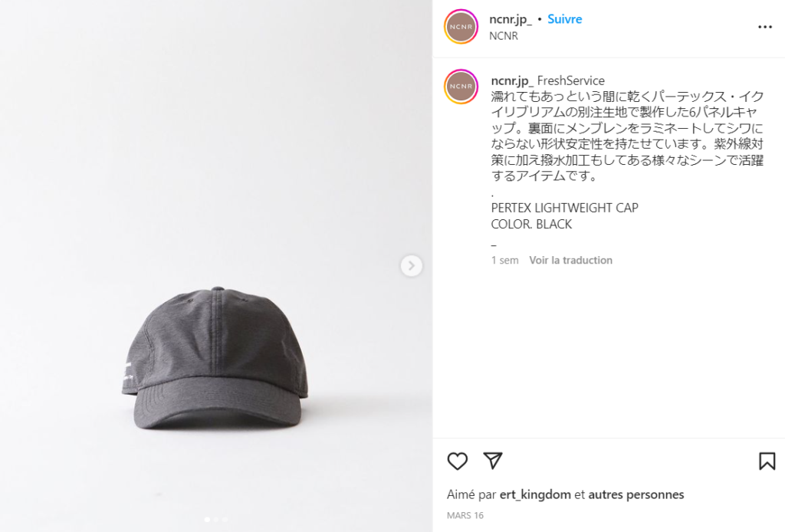Image resolution: width=785 pixels, height=532 pixels.
Task: Open the ncnr.jp_ username in the header
Action: 510,19
